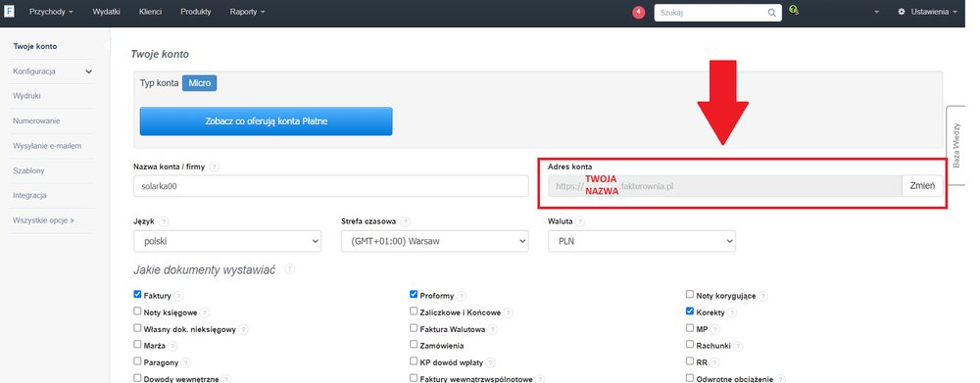Open the Język dropdown set to polski
Image resolution: width=980 pixels, height=383 pixels.
[x=227, y=241]
